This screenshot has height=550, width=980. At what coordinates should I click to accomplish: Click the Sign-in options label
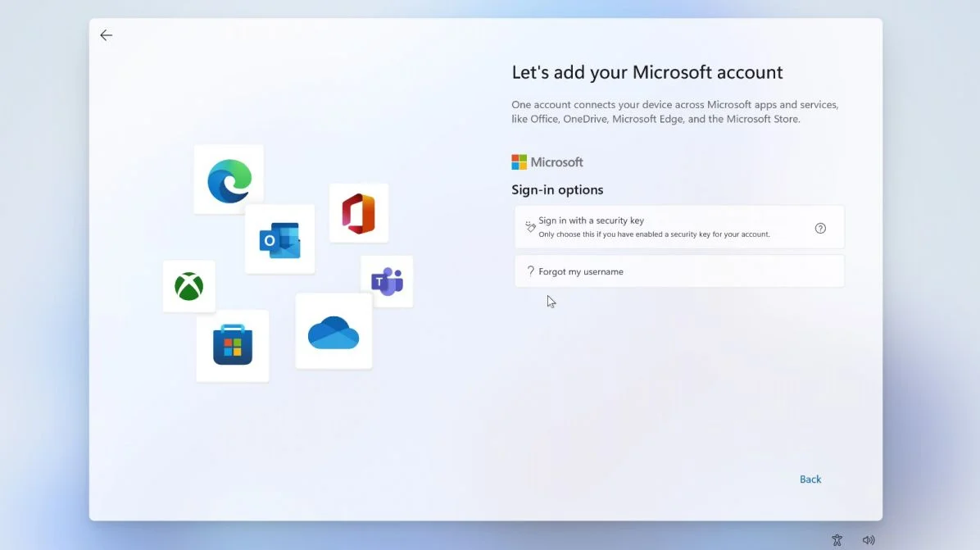coord(557,189)
